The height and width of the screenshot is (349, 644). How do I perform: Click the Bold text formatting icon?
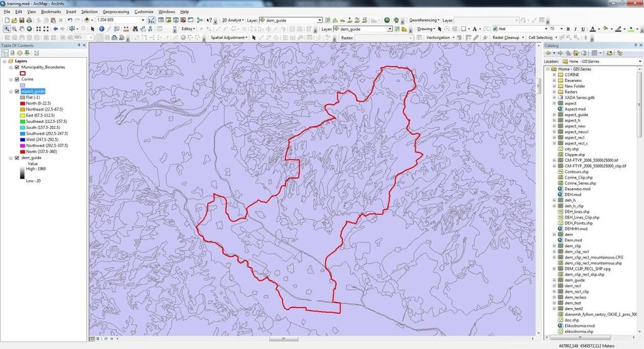(x=568, y=29)
